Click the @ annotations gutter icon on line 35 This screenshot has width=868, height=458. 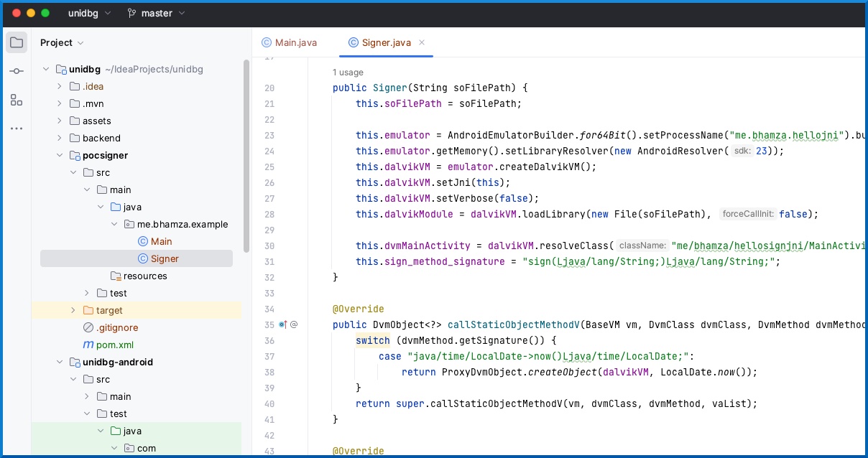293,324
